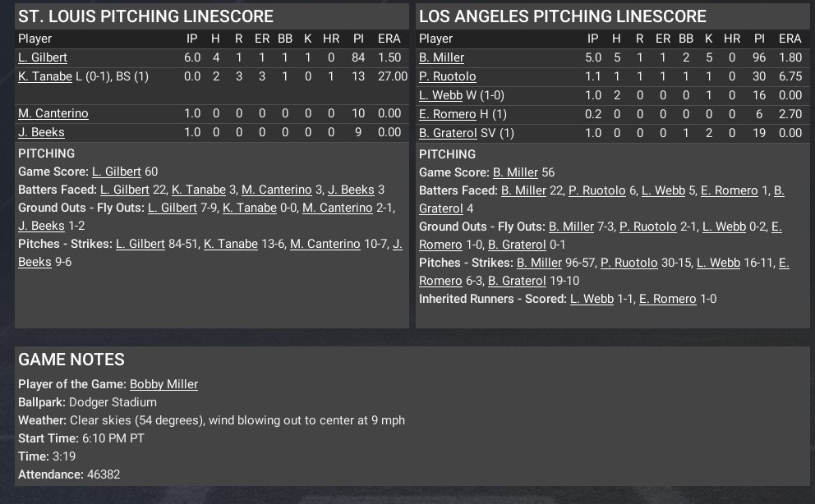Click E. Romero in the hold row

(x=447, y=114)
